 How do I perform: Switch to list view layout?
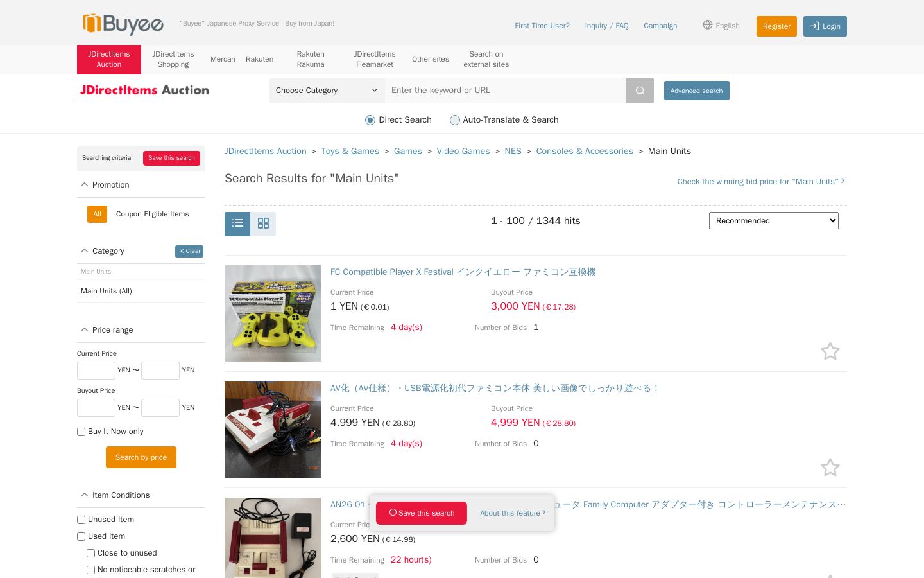coord(237,223)
